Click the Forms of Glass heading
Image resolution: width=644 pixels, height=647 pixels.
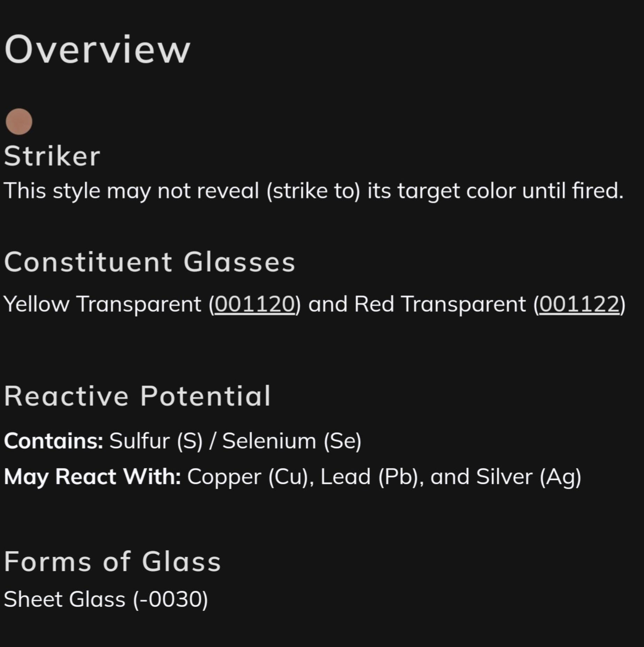pos(113,562)
